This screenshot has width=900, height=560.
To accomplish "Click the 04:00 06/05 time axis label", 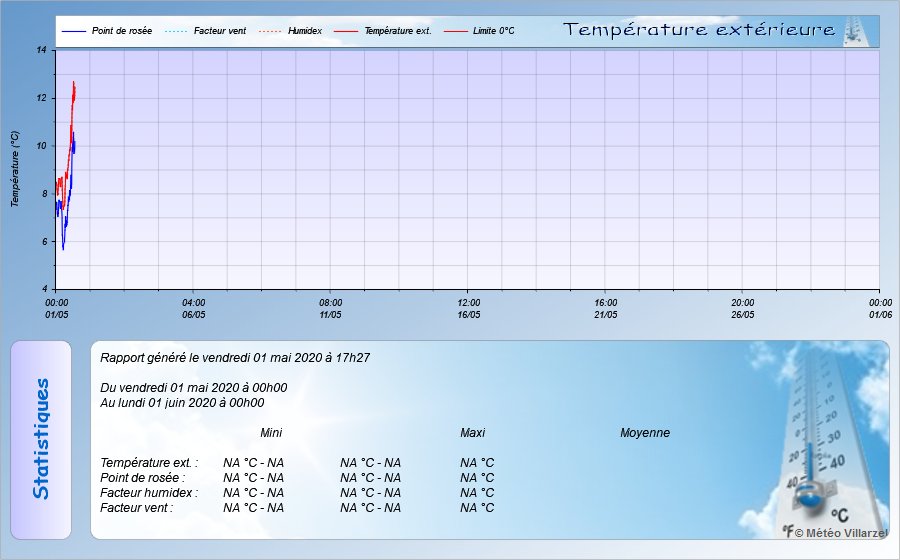I will click(194, 308).
